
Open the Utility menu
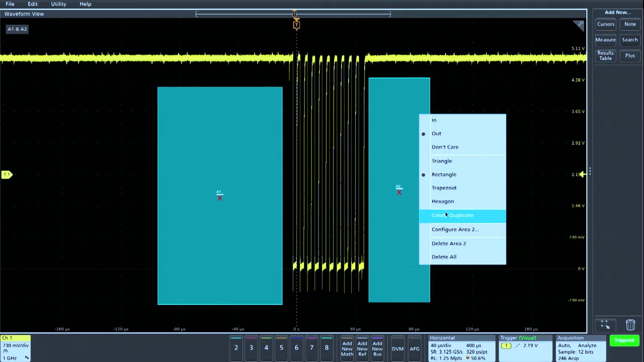pos(58,4)
